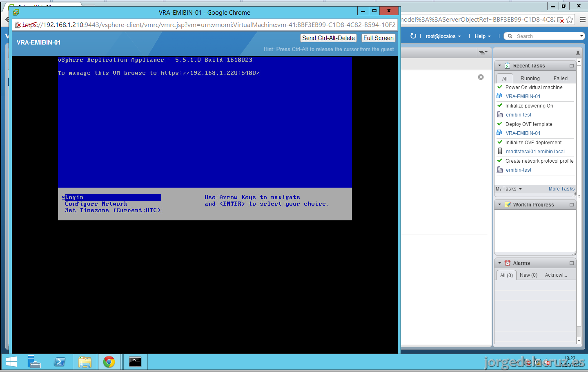Click the VM icon under Deploy OVF template
This screenshot has width=588, height=372.
pos(499,133)
